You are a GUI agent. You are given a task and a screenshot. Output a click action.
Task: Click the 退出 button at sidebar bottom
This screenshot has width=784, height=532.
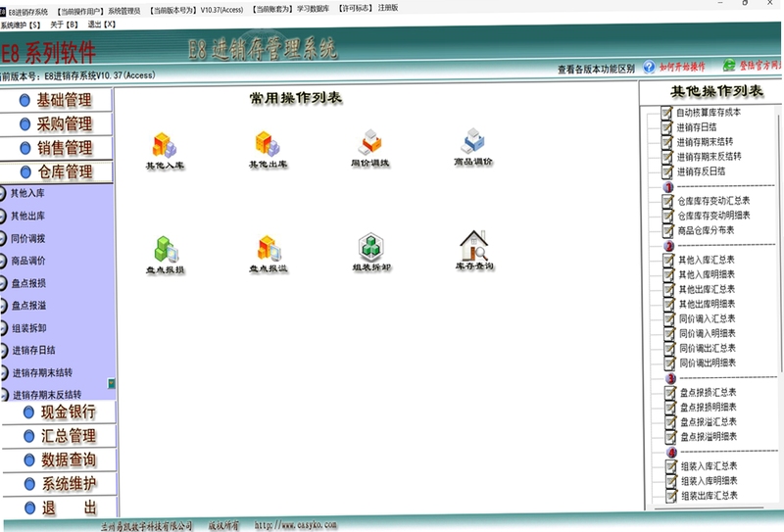(61, 508)
